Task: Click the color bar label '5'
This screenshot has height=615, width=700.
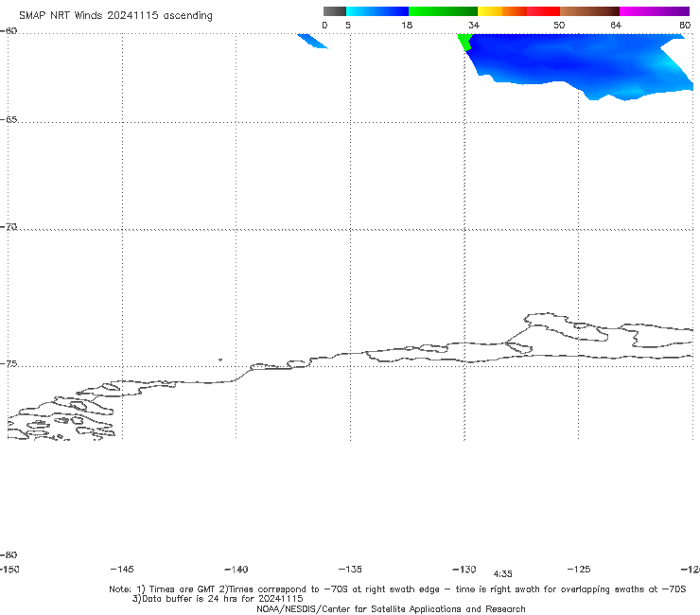Action: (x=348, y=25)
